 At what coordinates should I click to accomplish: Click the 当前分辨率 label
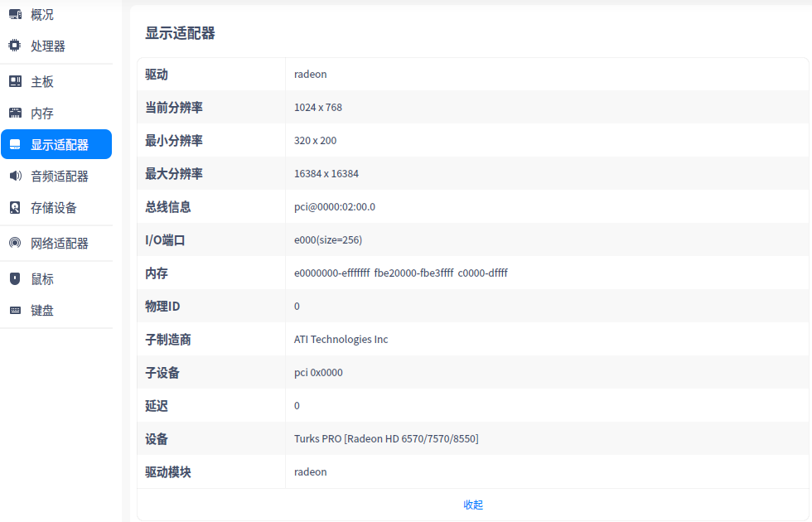(174, 107)
